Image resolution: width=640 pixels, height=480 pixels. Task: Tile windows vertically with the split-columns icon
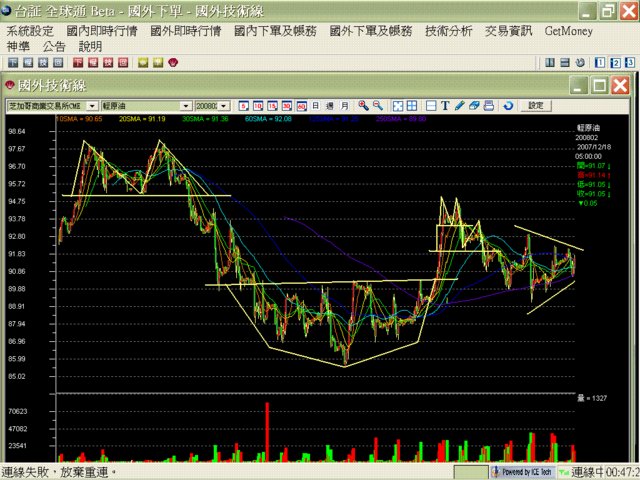point(550,62)
